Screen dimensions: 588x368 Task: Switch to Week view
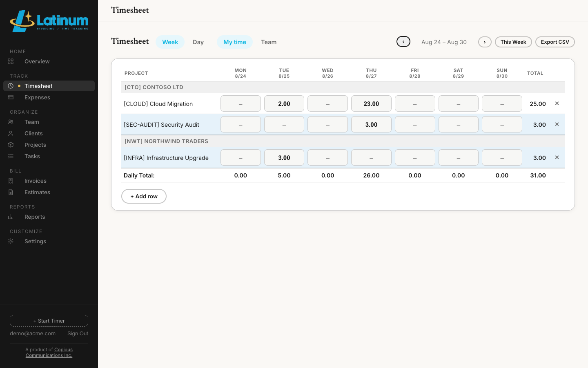170,42
